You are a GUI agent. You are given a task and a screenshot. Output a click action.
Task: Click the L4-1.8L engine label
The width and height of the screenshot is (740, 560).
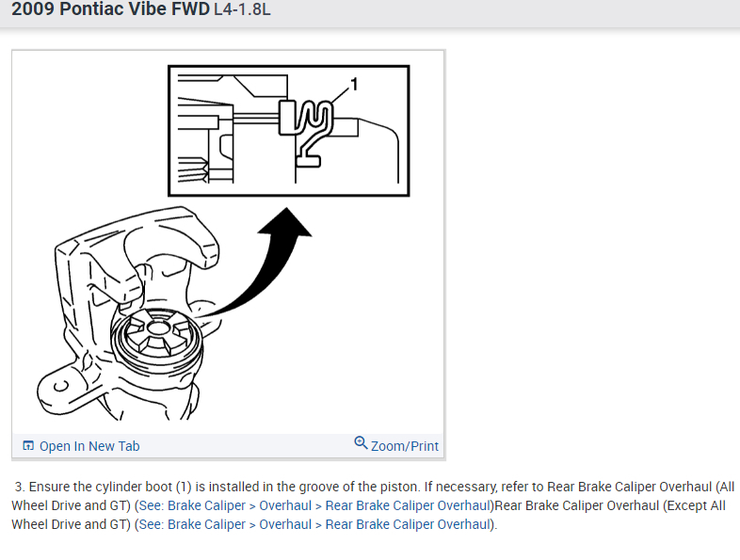pos(242,10)
